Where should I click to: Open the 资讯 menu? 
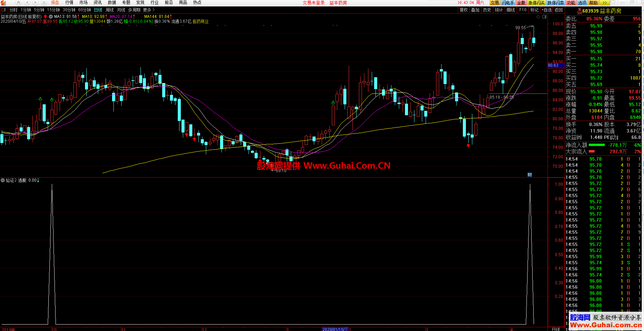pos(98,2)
